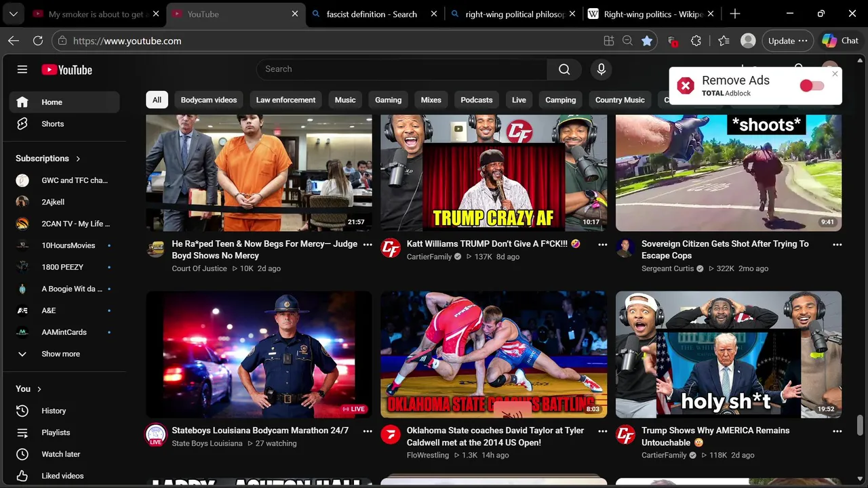Open Liked videos in the sidebar

click(64, 476)
